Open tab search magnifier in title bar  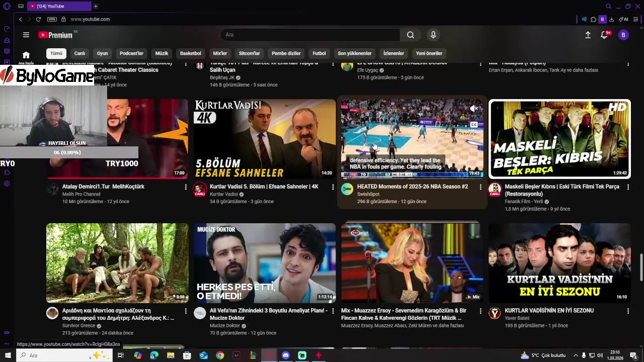(x=608, y=6)
